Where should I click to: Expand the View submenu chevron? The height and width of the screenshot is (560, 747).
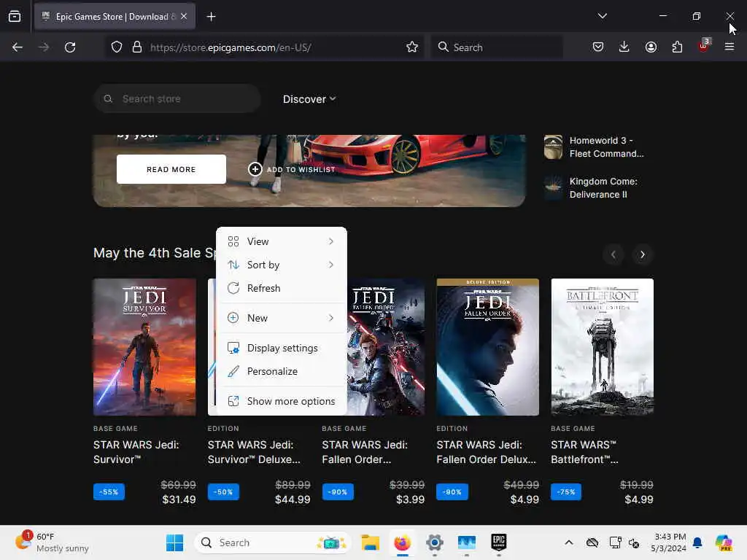(331, 241)
